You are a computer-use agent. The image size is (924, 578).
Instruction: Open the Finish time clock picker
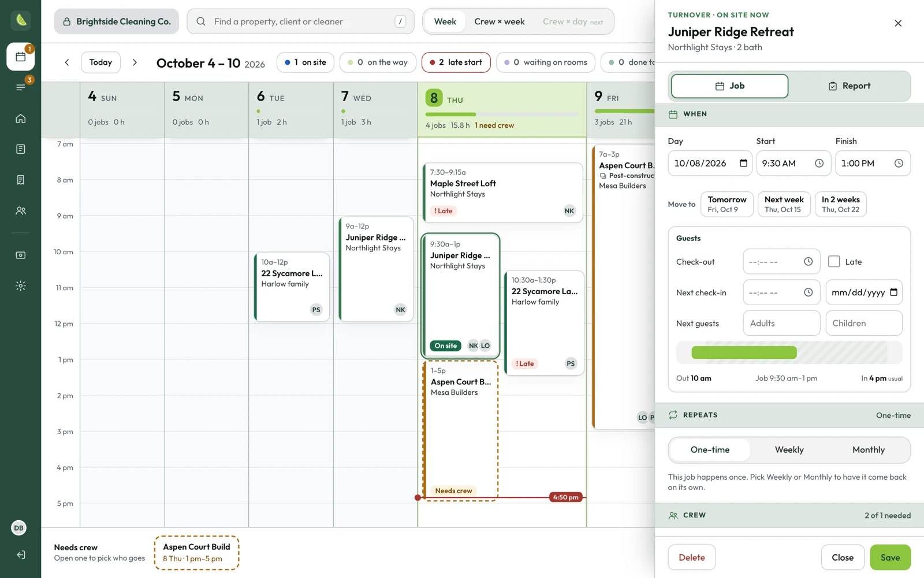click(x=899, y=164)
